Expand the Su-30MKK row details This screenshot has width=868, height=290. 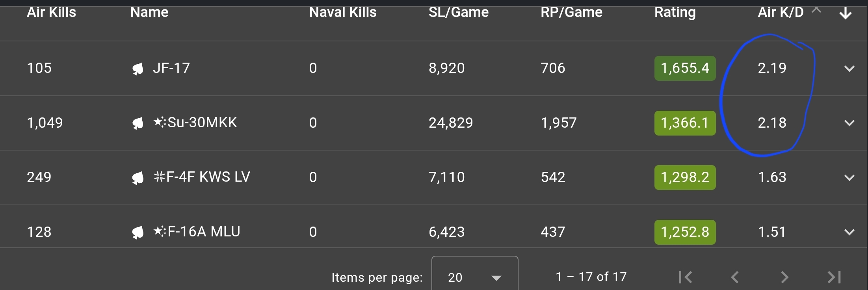849,123
